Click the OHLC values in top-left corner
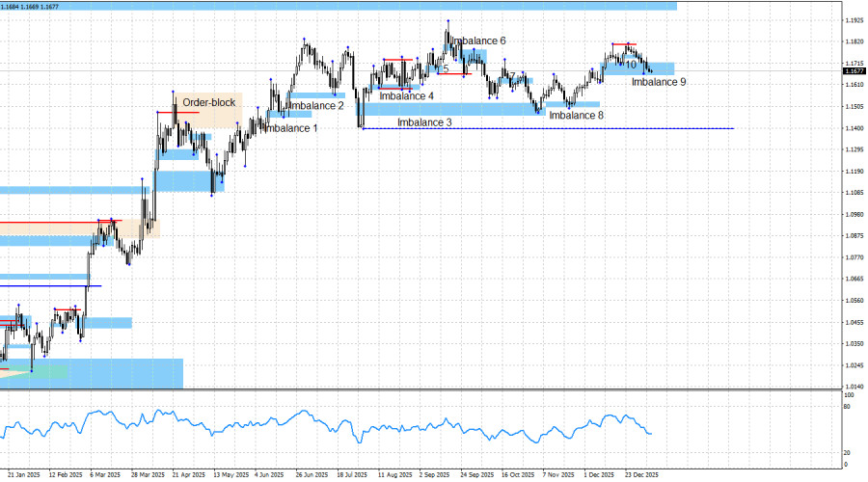 coord(30,6)
